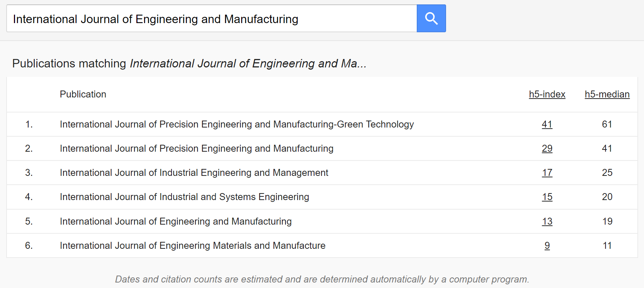Select the Industrial and Systems Engineering title
This screenshot has height=288, width=644.
click(184, 197)
